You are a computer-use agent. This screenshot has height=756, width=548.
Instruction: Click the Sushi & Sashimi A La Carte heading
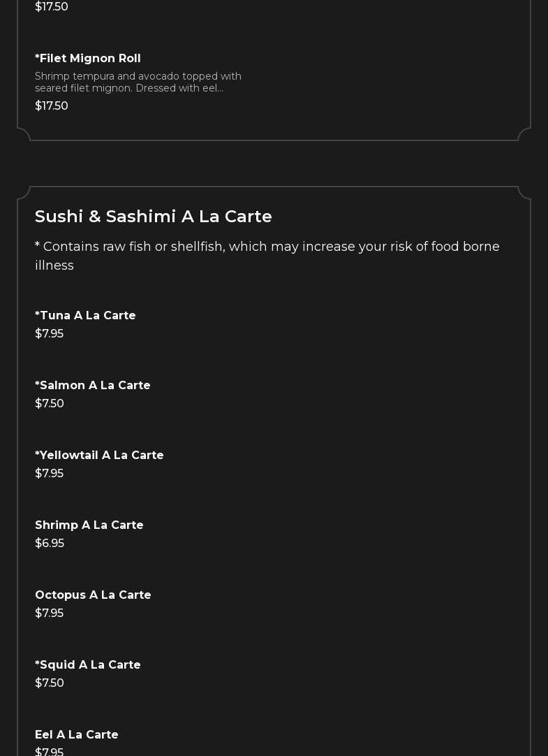[154, 217]
